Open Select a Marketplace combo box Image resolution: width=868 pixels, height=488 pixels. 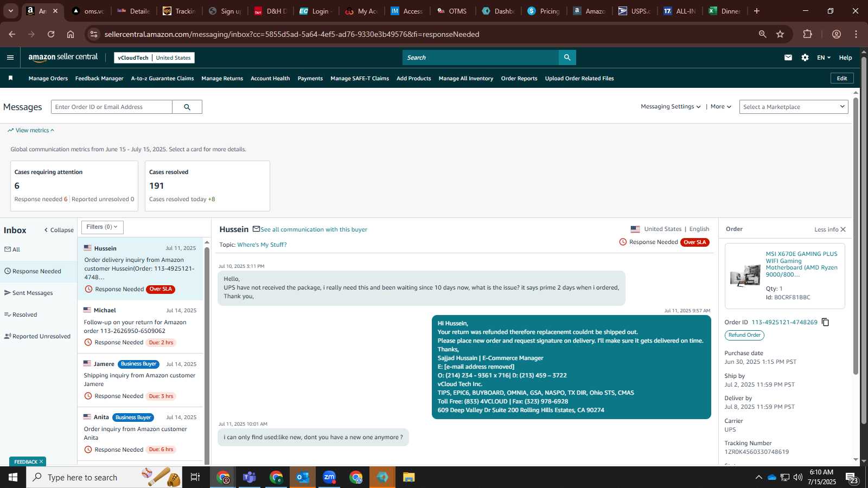click(794, 107)
